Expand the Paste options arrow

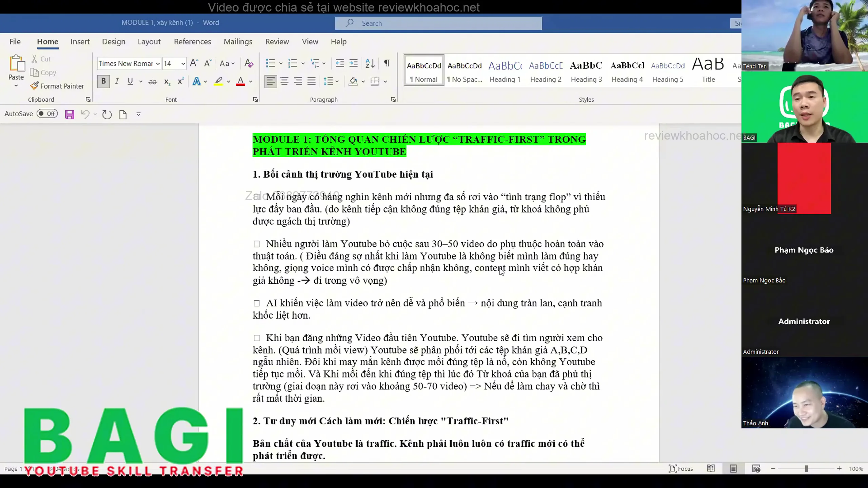point(16,86)
